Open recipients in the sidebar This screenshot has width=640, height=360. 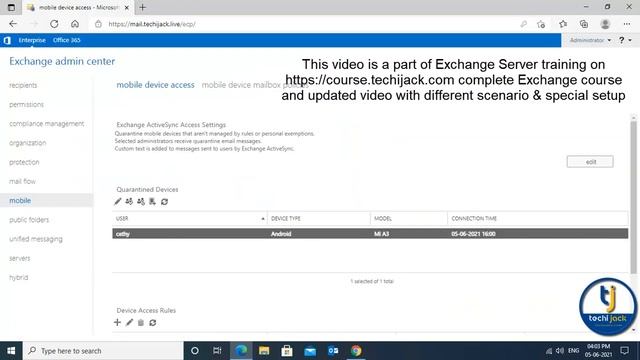(23, 85)
